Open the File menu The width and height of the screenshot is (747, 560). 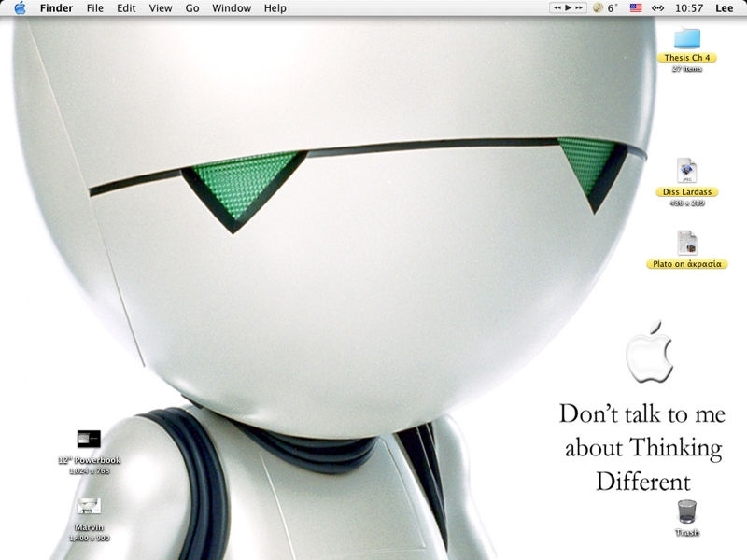[x=95, y=8]
